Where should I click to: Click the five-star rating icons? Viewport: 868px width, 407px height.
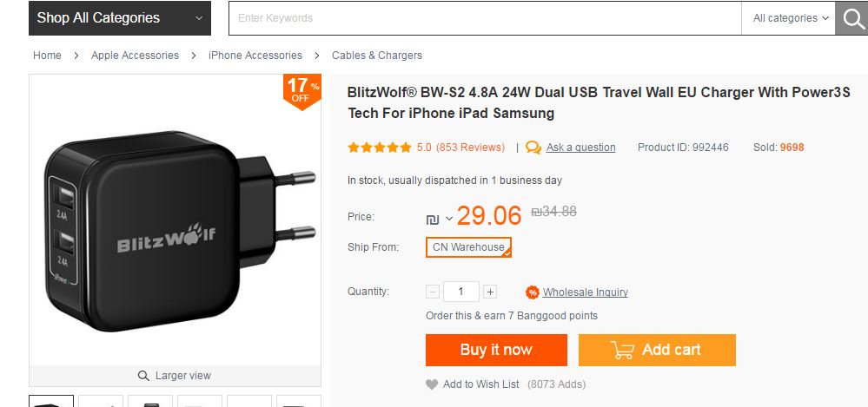[380, 148]
